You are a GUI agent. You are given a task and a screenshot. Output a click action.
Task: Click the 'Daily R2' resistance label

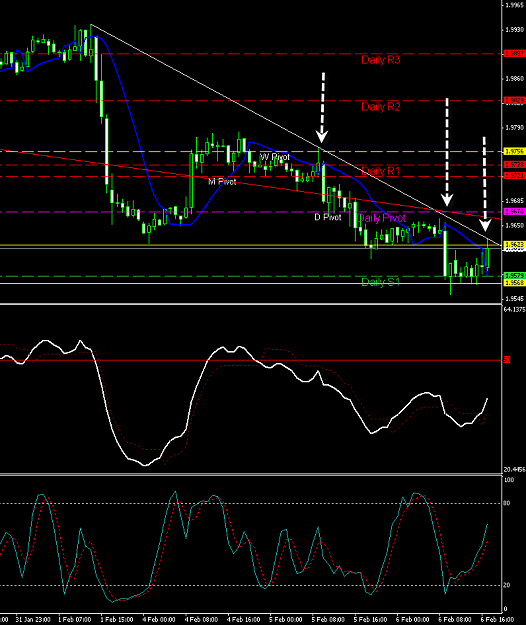click(381, 107)
